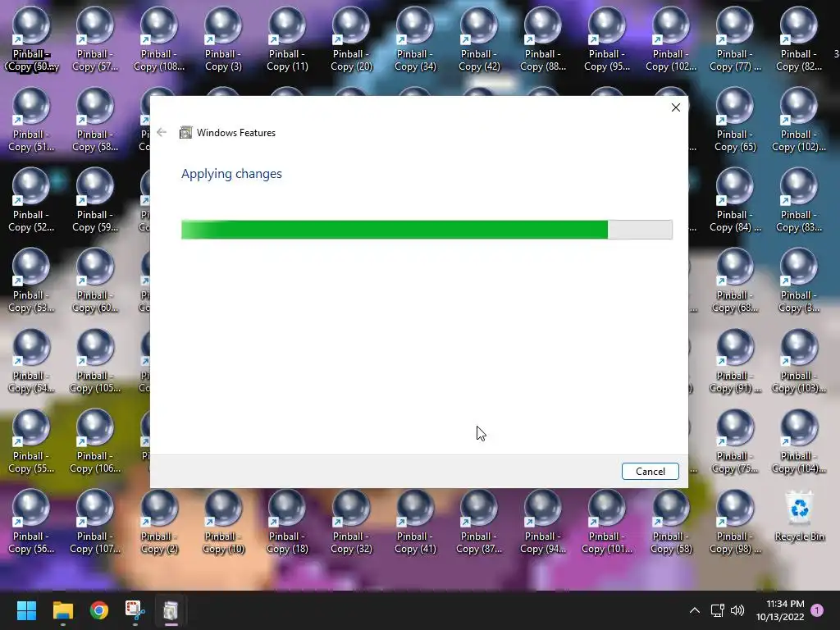Cancel applying Windows Features changes
This screenshot has width=840, height=630.
pos(650,472)
